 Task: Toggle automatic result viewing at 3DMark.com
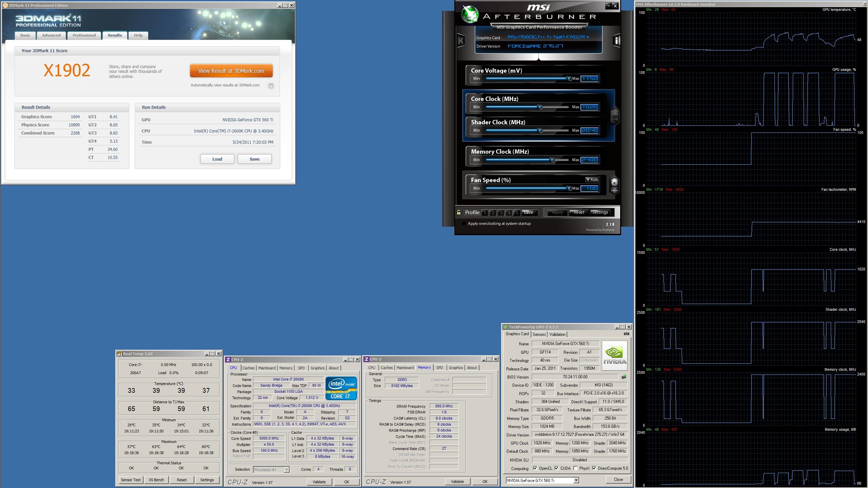(271, 86)
